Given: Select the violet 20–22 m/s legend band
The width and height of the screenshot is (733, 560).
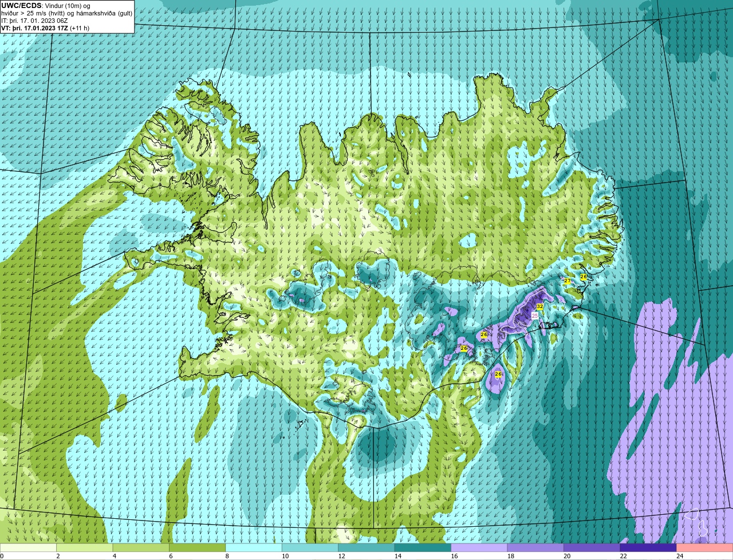Looking at the screenshot, I should click(x=592, y=547).
